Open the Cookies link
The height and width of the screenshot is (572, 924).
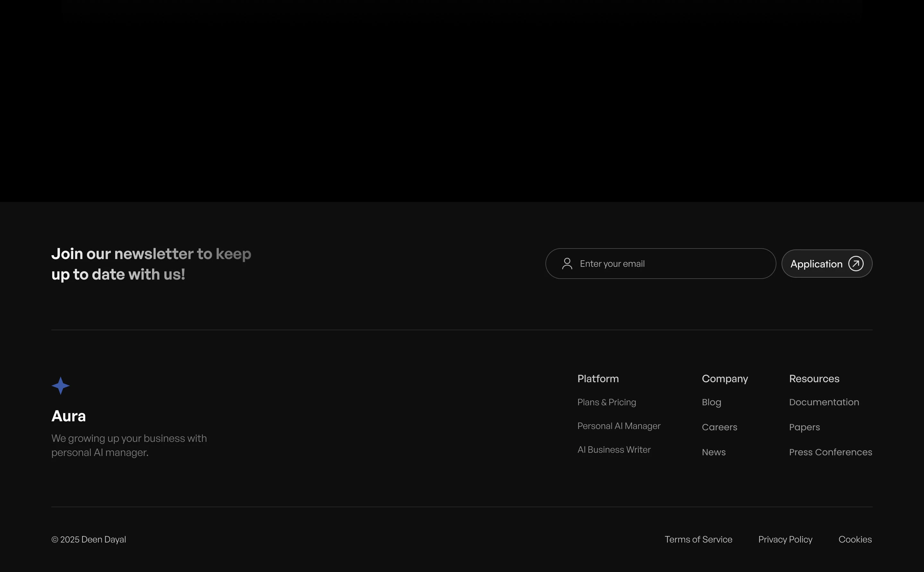click(x=855, y=540)
